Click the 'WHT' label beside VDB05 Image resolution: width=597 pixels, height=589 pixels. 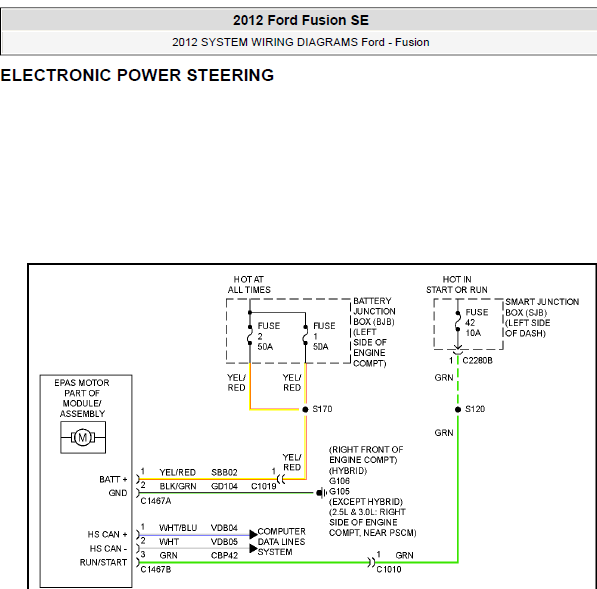click(169, 541)
